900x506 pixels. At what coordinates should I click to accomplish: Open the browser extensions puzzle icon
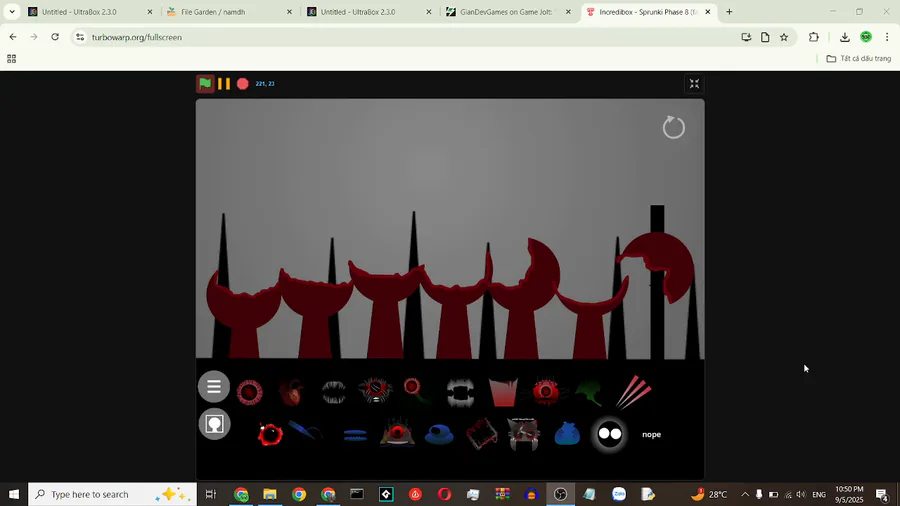813,37
